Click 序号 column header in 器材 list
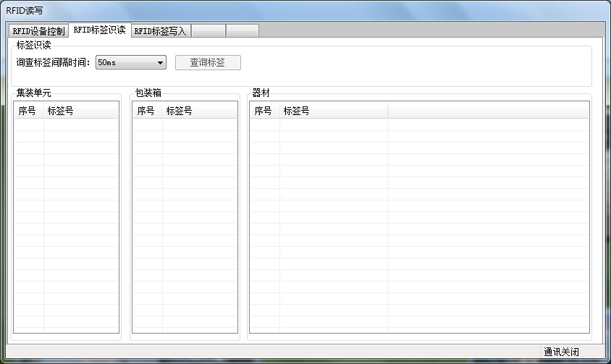The height and width of the screenshot is (364, 611). [264, 111]
